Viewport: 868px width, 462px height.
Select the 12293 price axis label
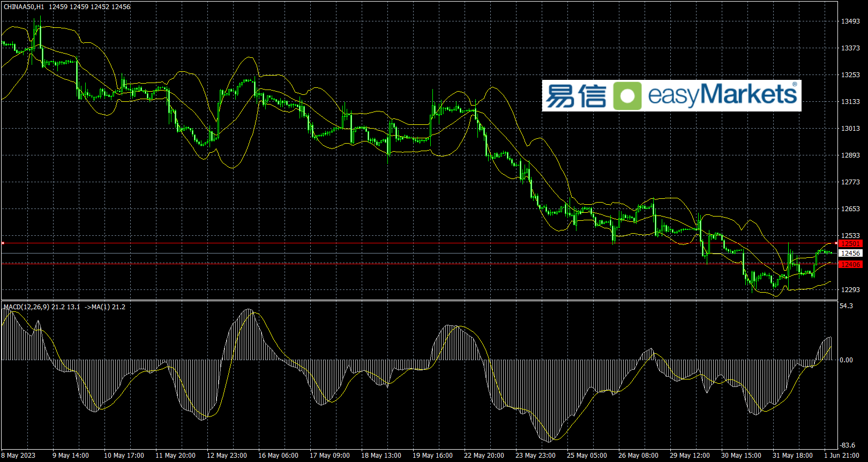pyautogui.click(x=850, y=290)
